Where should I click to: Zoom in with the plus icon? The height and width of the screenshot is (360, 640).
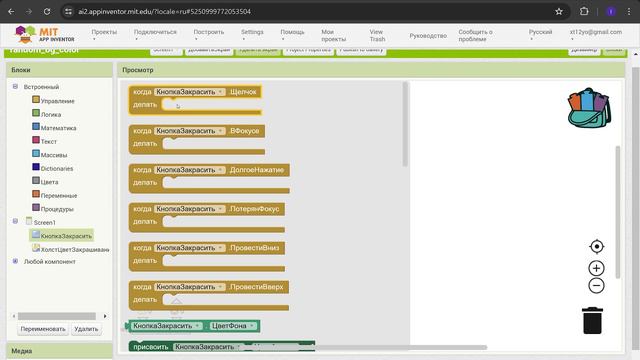click(x=596, y=268)
